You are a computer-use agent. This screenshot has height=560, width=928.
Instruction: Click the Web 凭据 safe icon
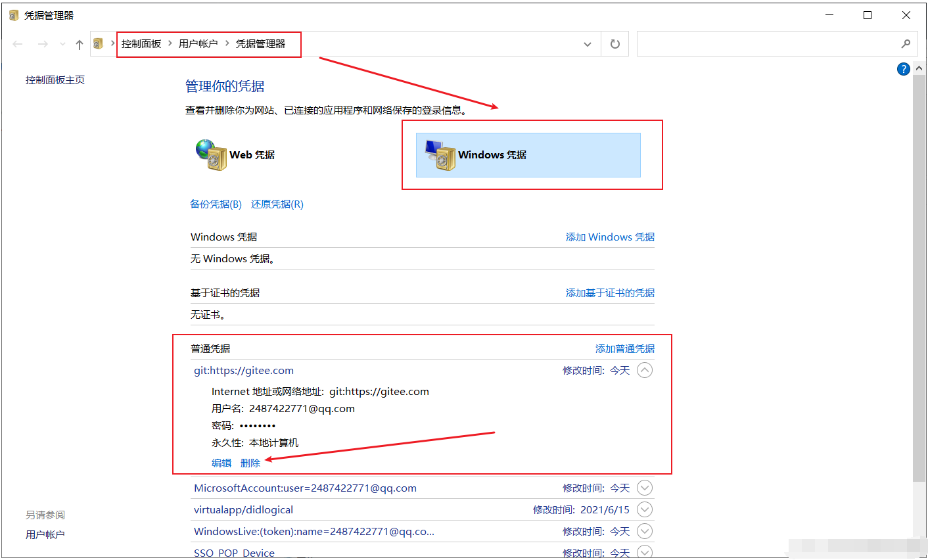coord(211,155)
